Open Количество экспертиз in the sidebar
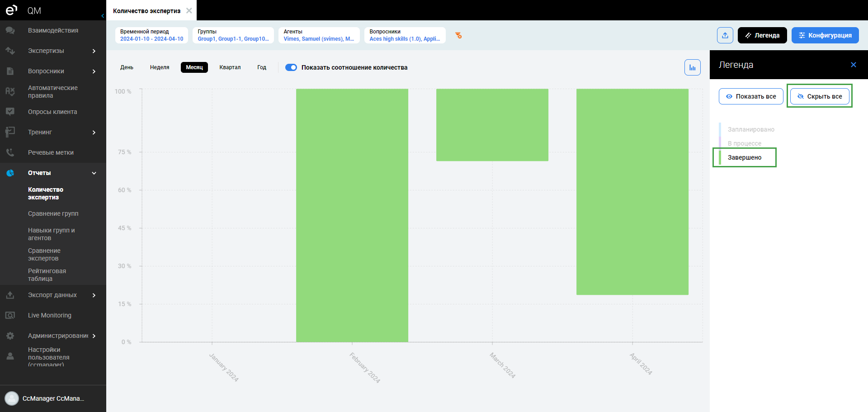This screenshot has height=412, width=868. point(46,193)
